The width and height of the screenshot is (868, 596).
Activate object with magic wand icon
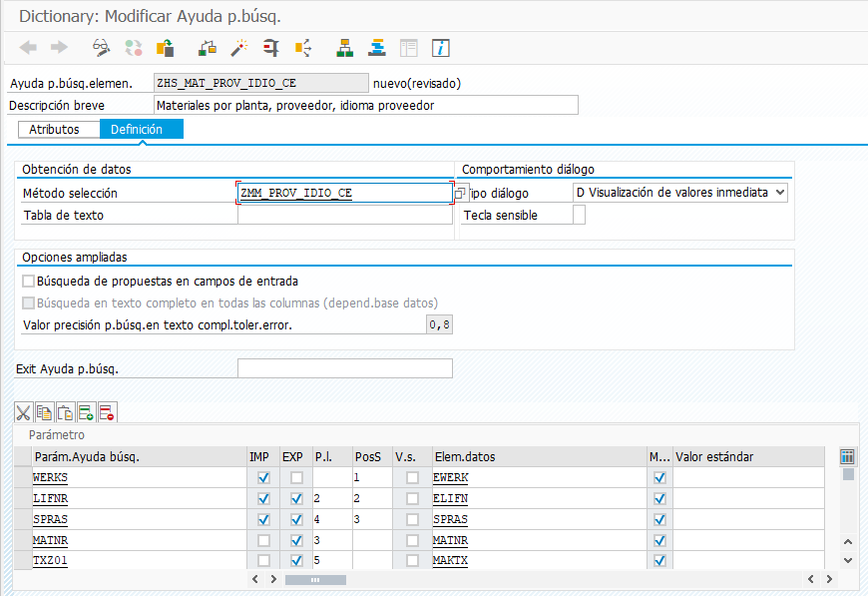tap(239, 48)
